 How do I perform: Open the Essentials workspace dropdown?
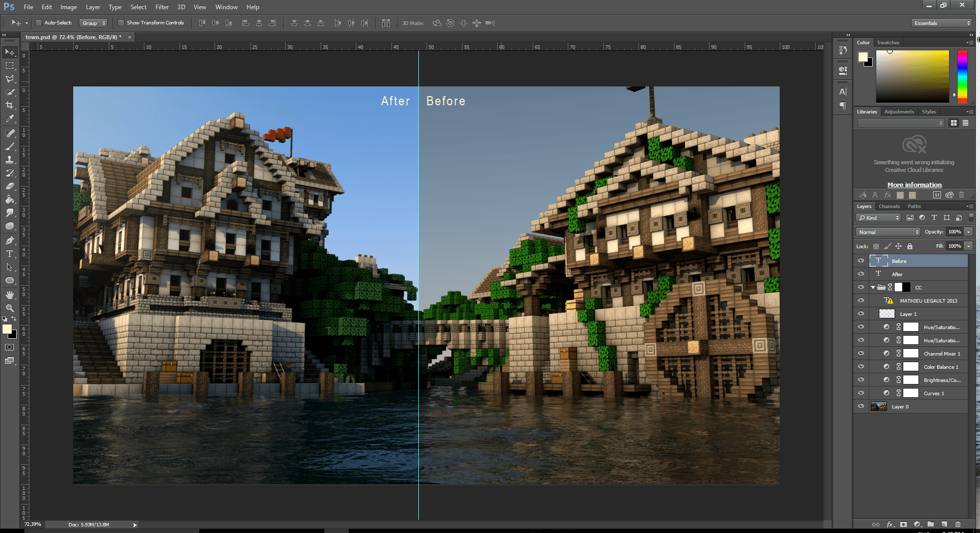click(941, 23)
